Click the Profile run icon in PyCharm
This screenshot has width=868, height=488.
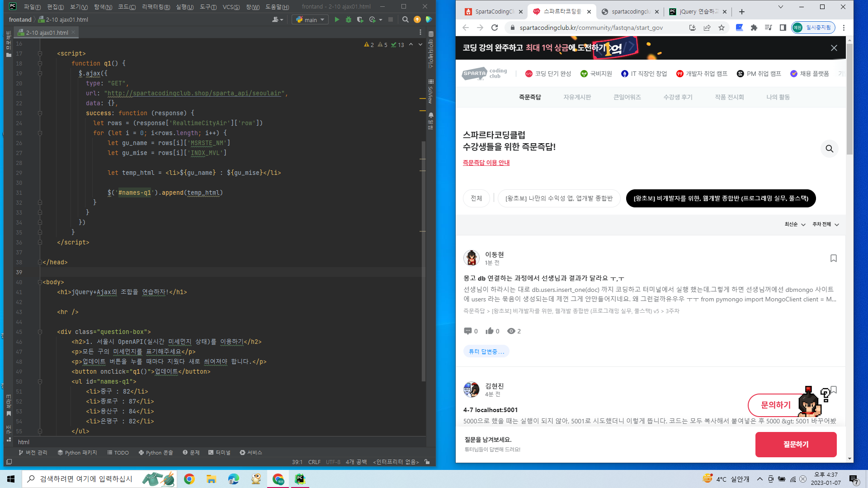(x=372, y=19)
